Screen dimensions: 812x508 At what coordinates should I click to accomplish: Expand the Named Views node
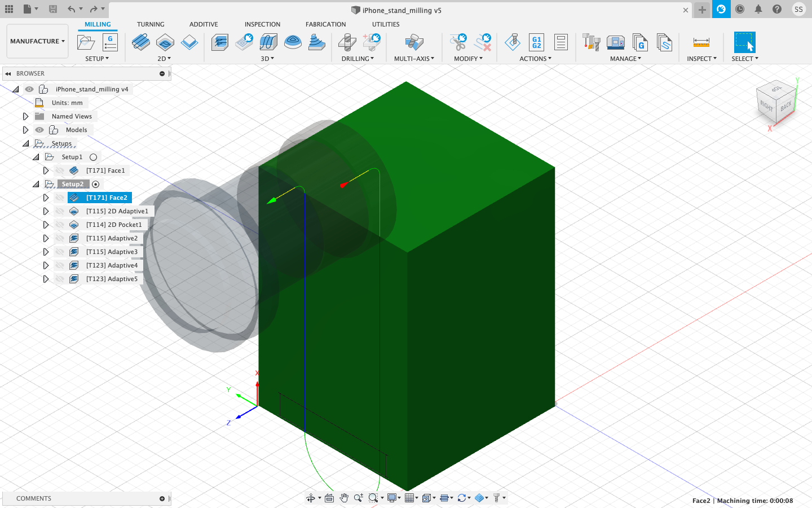(25, 116)
